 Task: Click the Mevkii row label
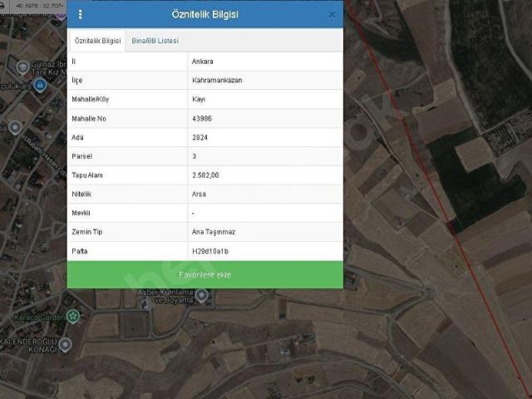click(81, 213)
